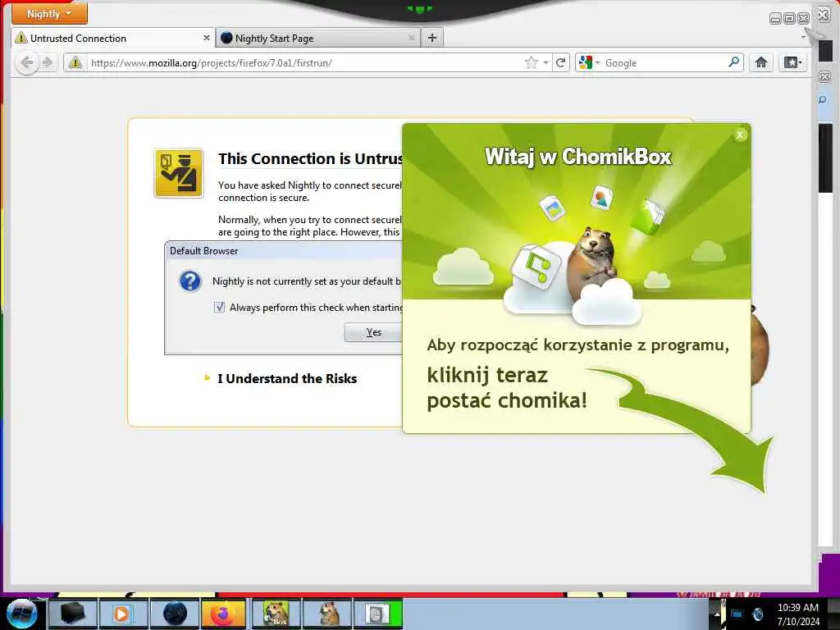Image resolution: width=840 pixels, height=630 pixels.
Task: Click the Witaj w ChomikBox title text
Action: coord(577,157)
